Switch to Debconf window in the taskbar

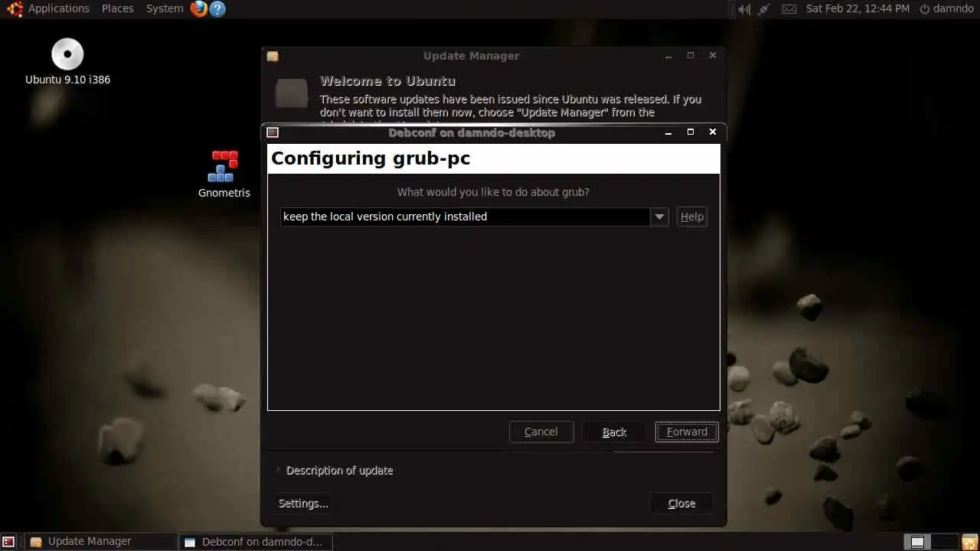pos(256,542)
